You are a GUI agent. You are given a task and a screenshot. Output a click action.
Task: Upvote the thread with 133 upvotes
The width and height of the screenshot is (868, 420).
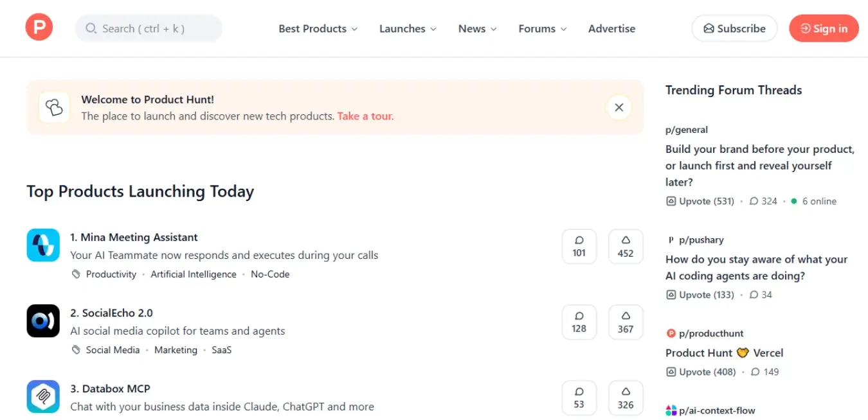click(x=700, y=295)
